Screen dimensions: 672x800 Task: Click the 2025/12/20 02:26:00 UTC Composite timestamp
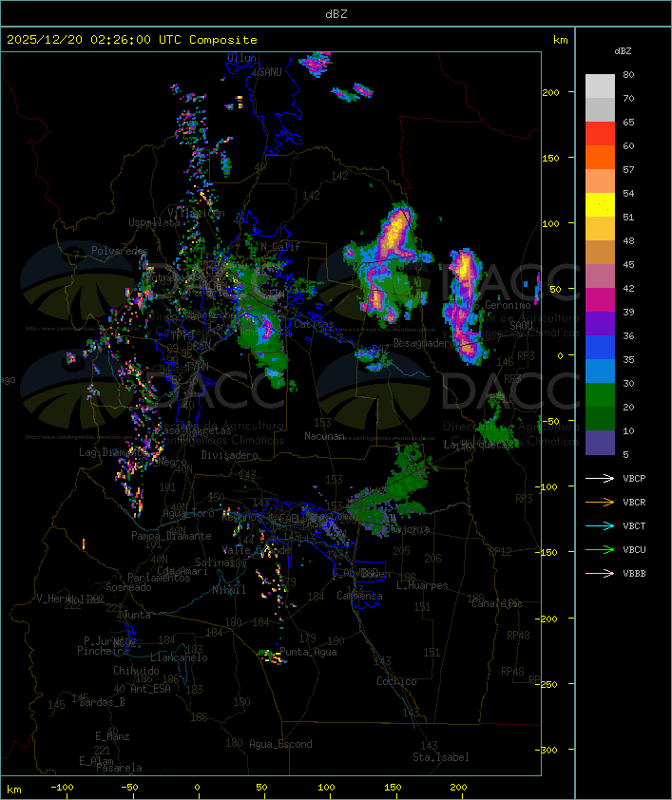pos(132,40)
